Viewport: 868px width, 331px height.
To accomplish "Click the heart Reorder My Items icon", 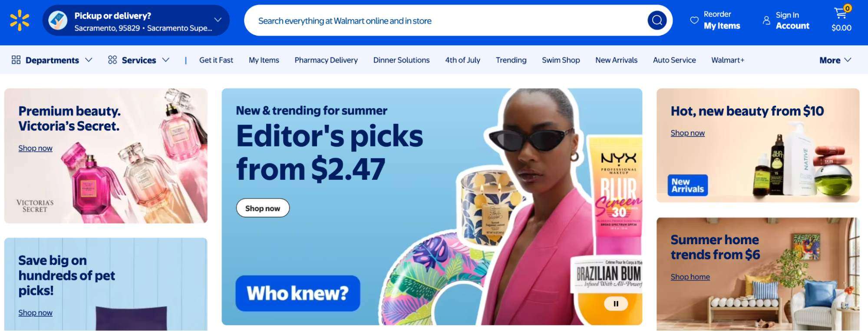I will (x=694, y=20).
